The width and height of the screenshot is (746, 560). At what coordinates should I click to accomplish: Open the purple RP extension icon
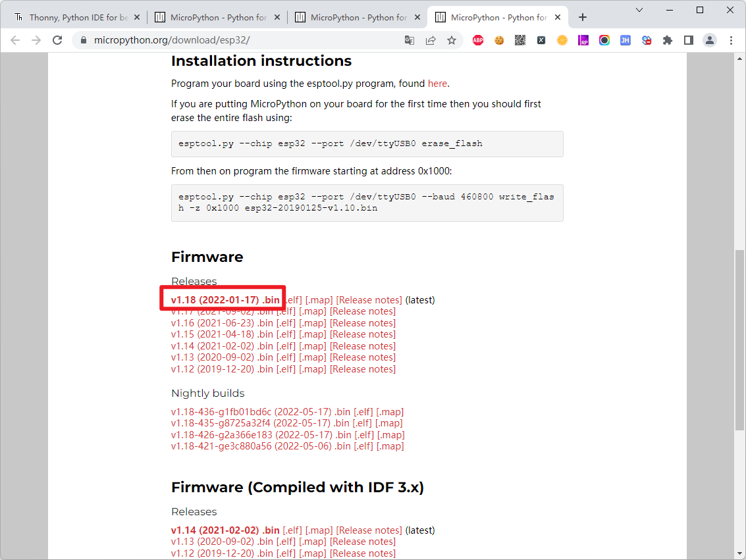(583, 40)
